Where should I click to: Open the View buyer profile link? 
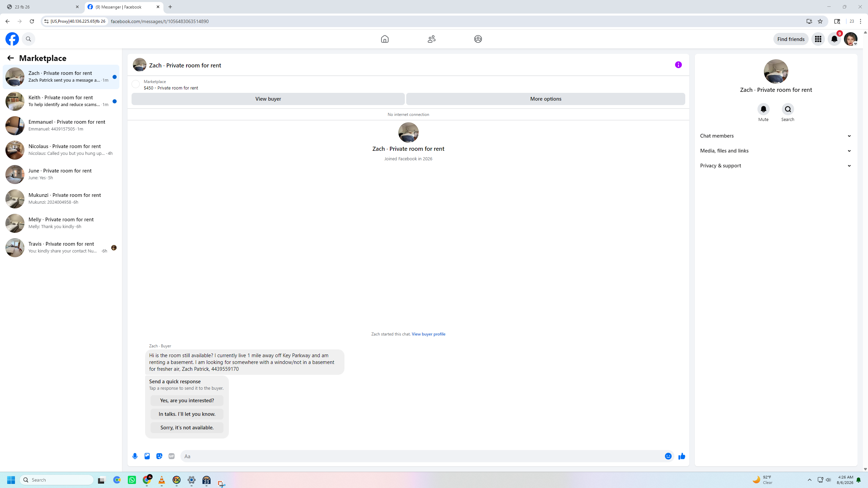coord(428,334)
